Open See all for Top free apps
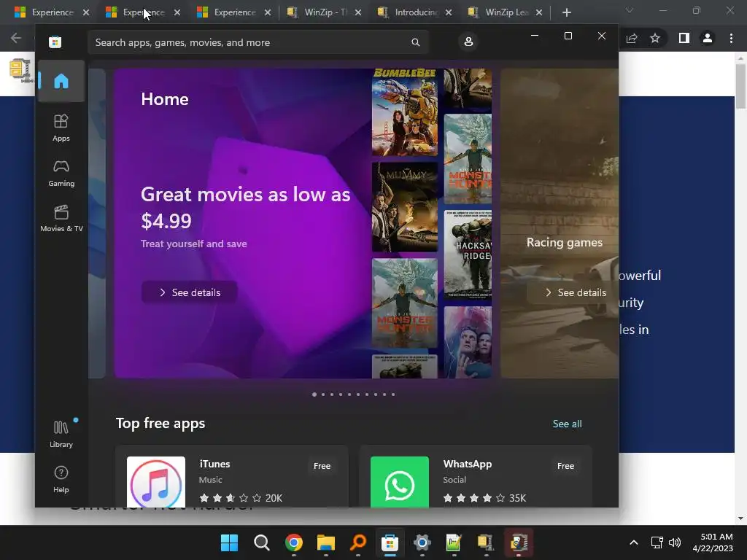 (x=567, y=424)
